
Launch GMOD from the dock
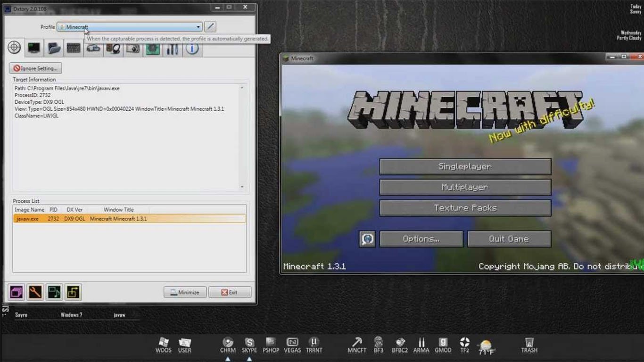pos(443,346)
